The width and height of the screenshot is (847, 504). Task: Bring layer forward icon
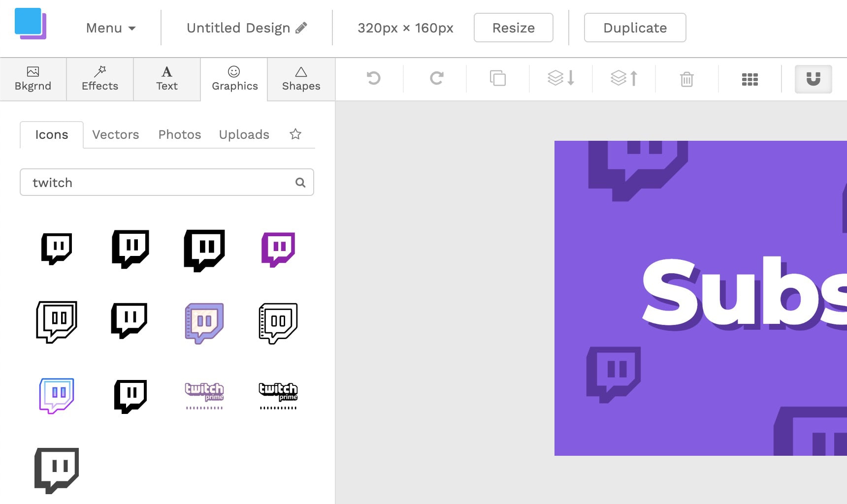pos(624,78)
